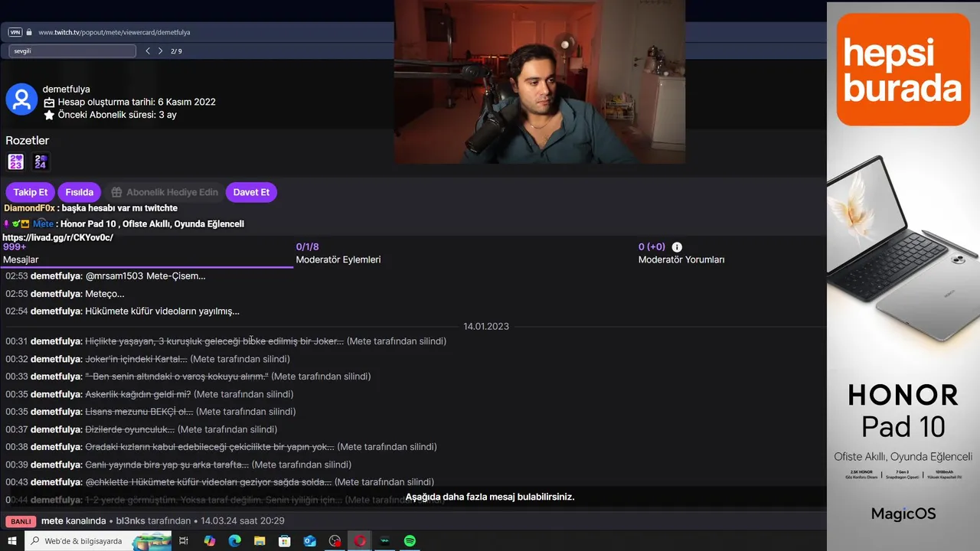Click the VPN badge in address bar
This screenshot has width=980, height=551.
pyautogui.click(x=15, y=32)
